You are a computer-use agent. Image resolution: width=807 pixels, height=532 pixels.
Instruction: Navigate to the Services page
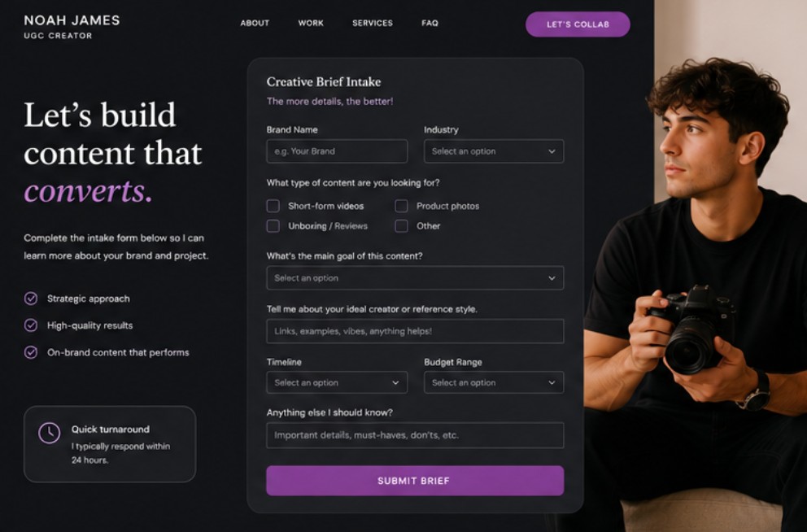tap(372, 23)
